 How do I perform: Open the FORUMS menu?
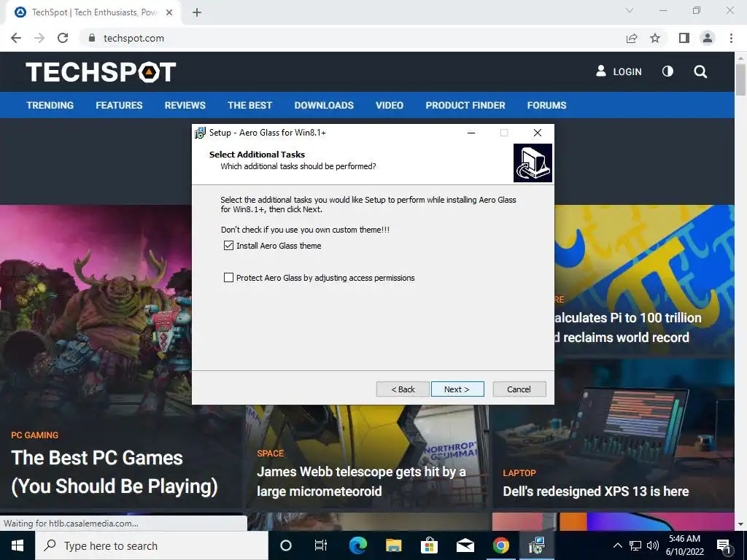coord(547,105)
